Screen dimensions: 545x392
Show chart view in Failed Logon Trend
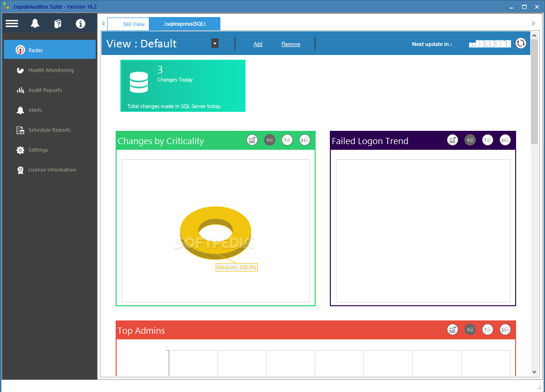pyautogui.click(x=453, y=140)
